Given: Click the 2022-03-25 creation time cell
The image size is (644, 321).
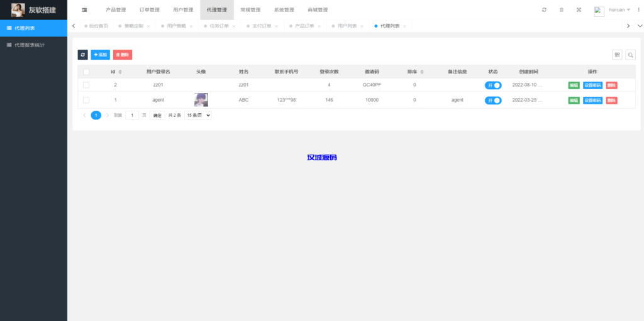Looking at the screenshot, I should pos(527,100).
